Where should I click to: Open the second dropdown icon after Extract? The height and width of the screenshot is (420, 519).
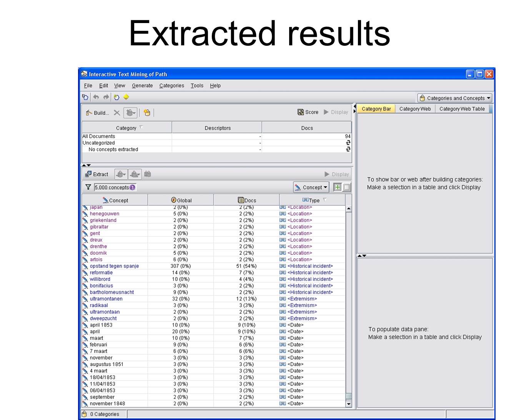135,174
